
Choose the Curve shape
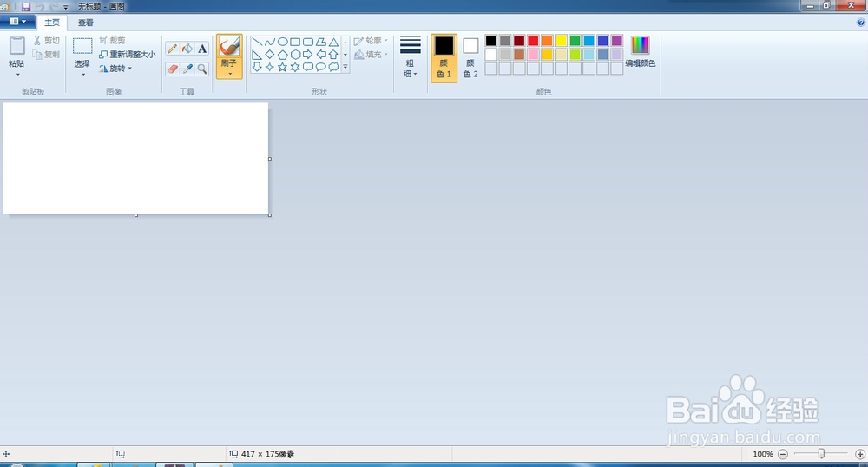(270, 42)
